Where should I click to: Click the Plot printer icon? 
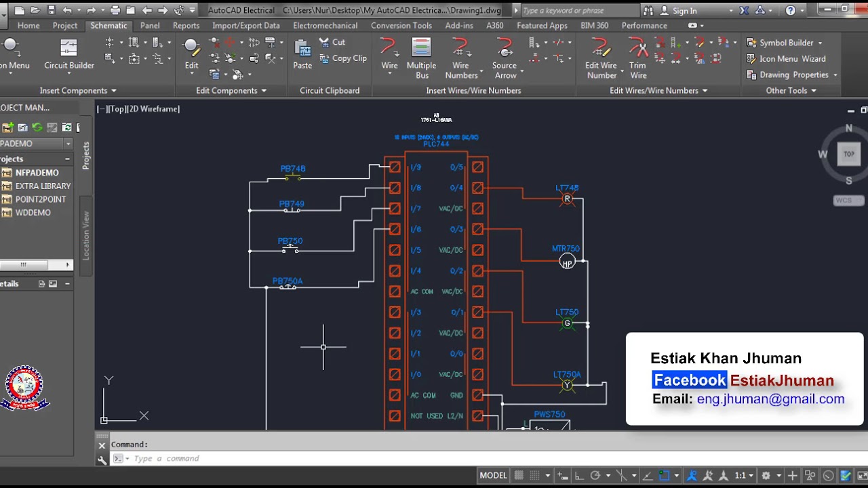115,10
